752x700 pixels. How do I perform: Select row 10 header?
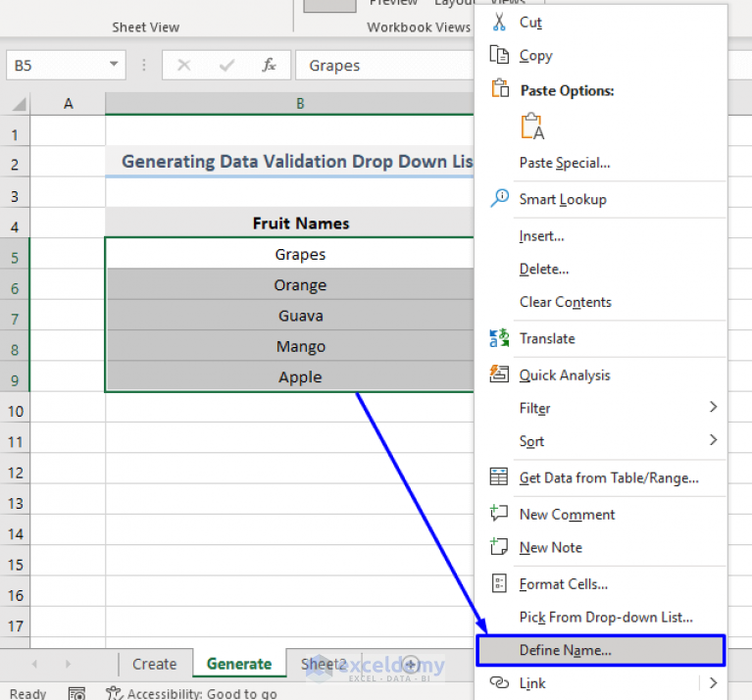coord(15,407)
